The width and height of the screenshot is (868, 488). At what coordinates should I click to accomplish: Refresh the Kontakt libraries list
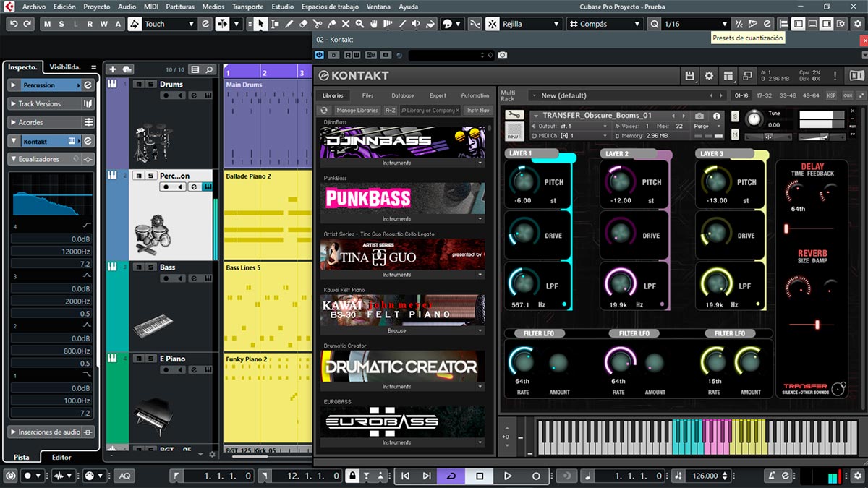point(325,110)
